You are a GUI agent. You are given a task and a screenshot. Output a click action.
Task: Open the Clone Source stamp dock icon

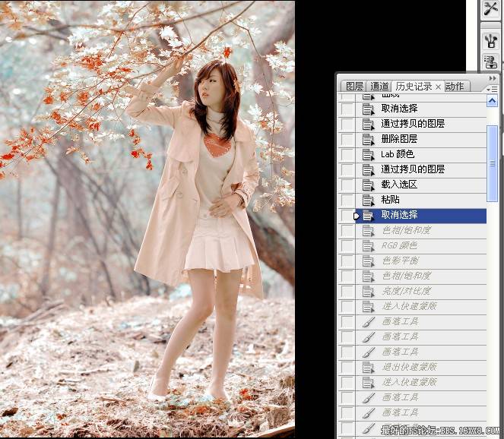491,62
